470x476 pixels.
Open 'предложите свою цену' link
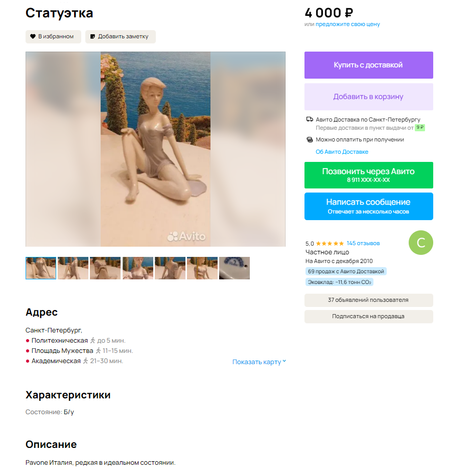(347, 25)
